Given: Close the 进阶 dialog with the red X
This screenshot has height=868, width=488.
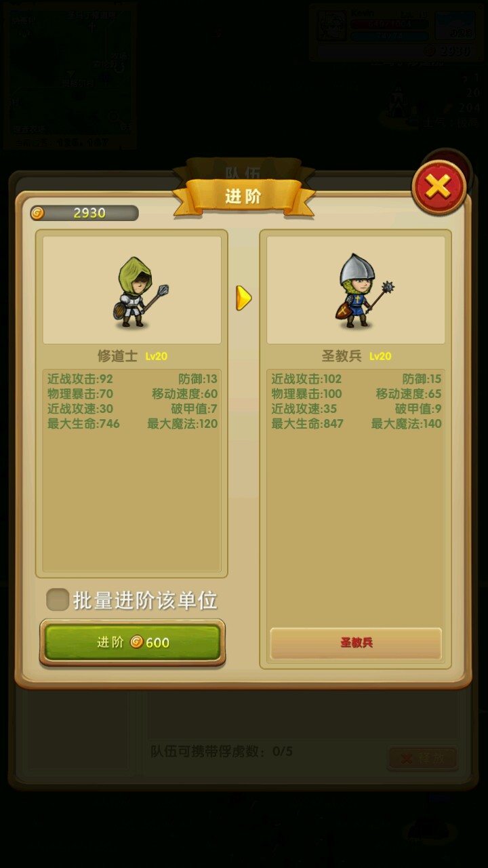Looking at the screenshot, I should [439, 187].
